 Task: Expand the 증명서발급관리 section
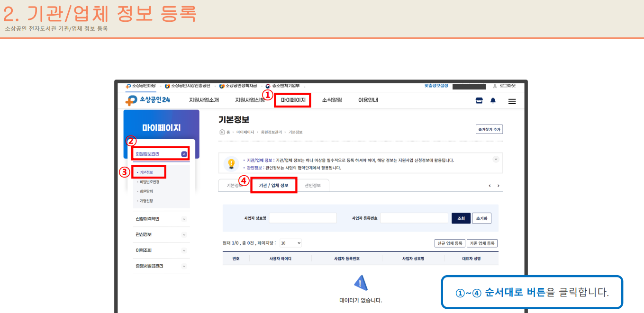click(x=184, y=266)
